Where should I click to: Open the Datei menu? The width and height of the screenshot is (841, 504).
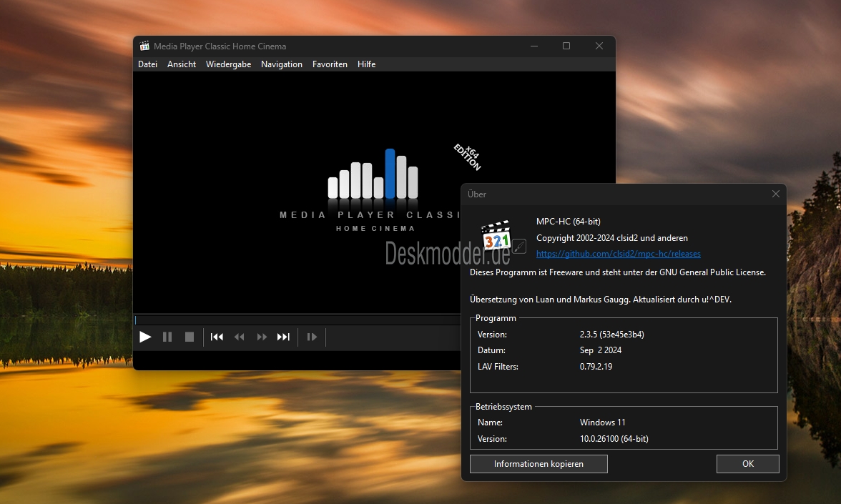[147, 64]
